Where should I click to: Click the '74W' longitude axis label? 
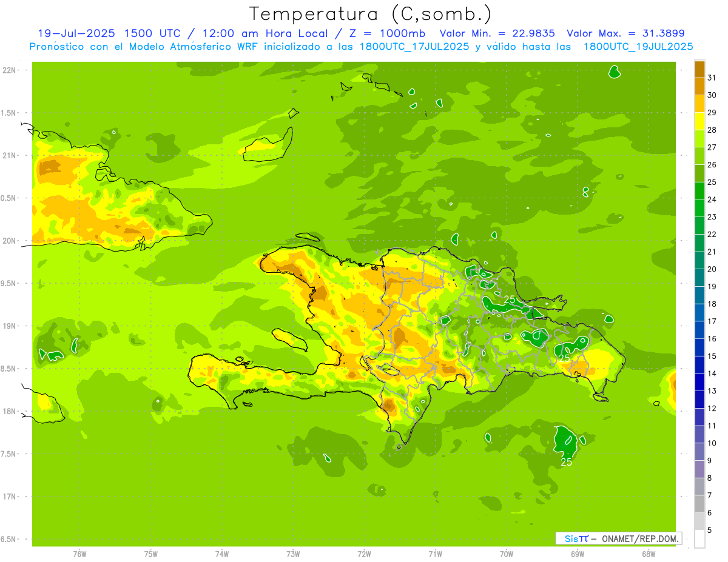(x=222, y=554)
